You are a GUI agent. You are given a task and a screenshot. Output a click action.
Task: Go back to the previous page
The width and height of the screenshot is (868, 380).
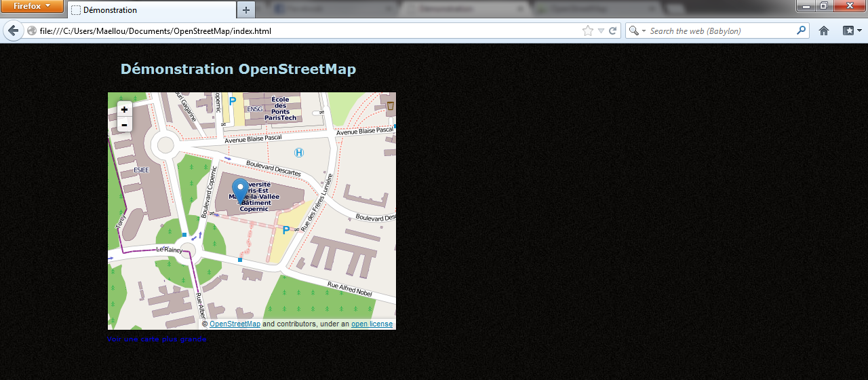[13, 31]
